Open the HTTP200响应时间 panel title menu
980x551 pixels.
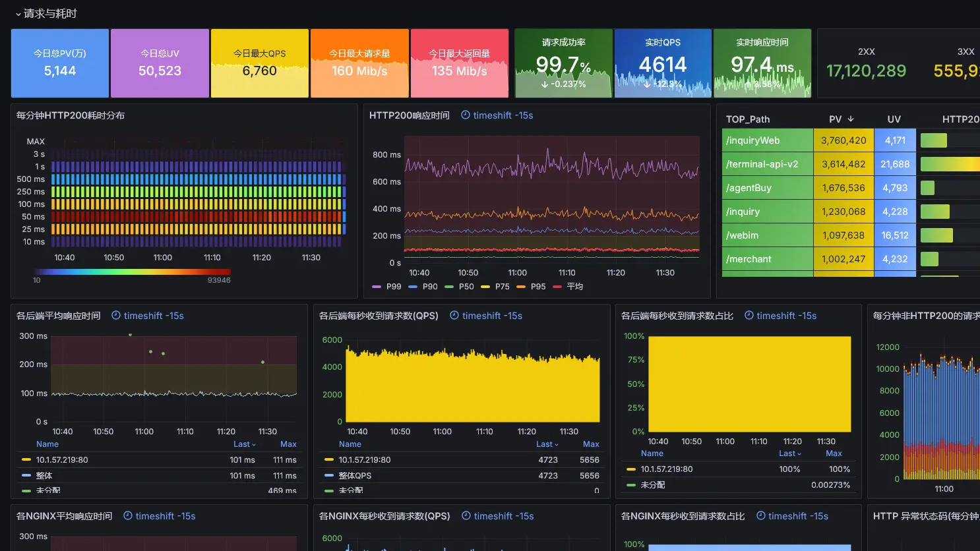point(410,115)
